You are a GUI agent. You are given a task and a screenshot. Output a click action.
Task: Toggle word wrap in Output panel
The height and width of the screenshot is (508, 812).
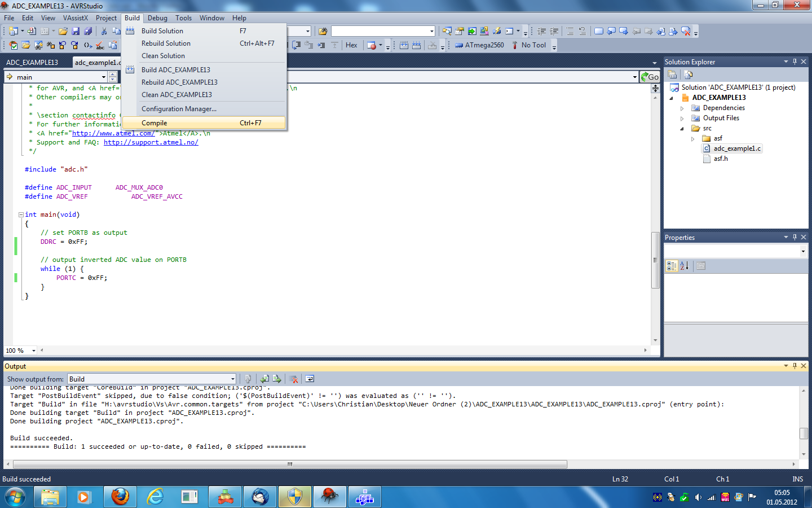[310, 379]
